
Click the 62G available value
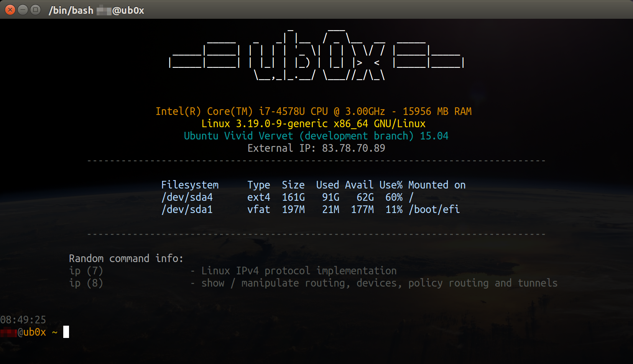click(x=365, y=197)
